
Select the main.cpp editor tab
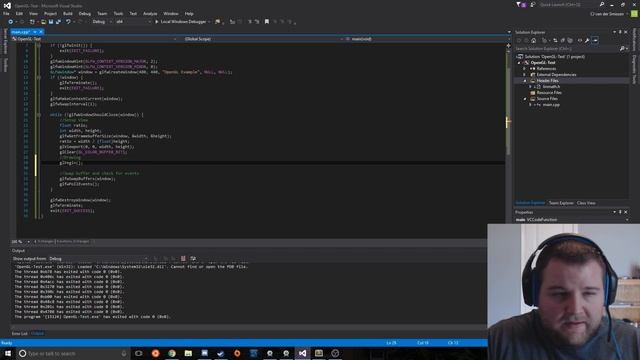20,32
